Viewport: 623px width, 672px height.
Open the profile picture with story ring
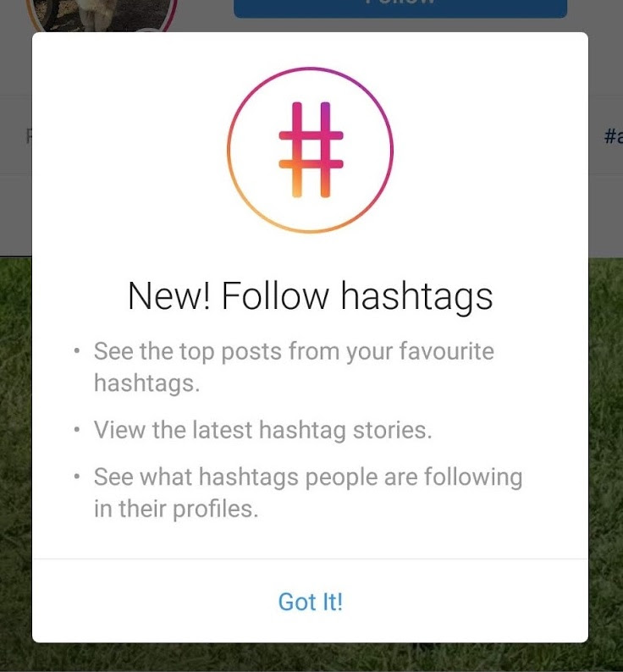[x=102, y=15]
